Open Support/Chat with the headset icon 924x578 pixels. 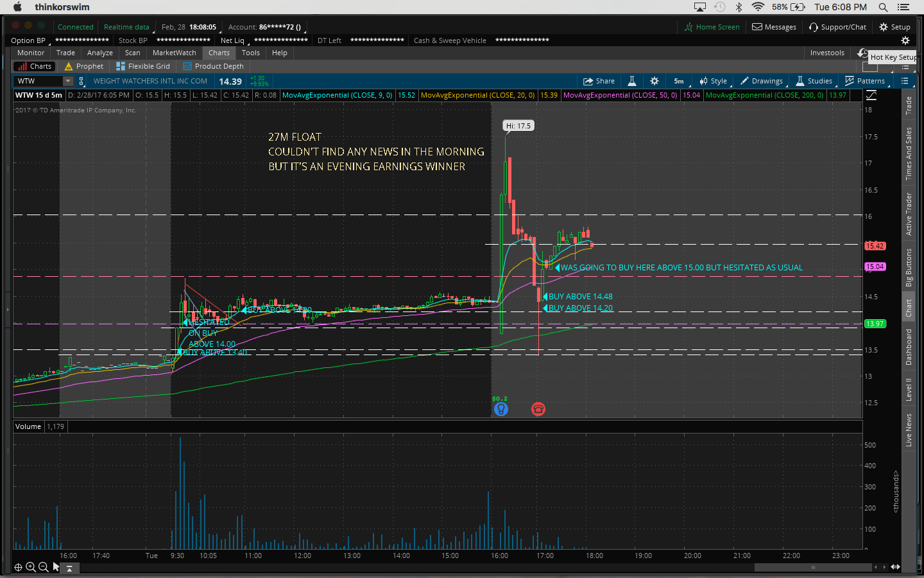coord(837,27)
